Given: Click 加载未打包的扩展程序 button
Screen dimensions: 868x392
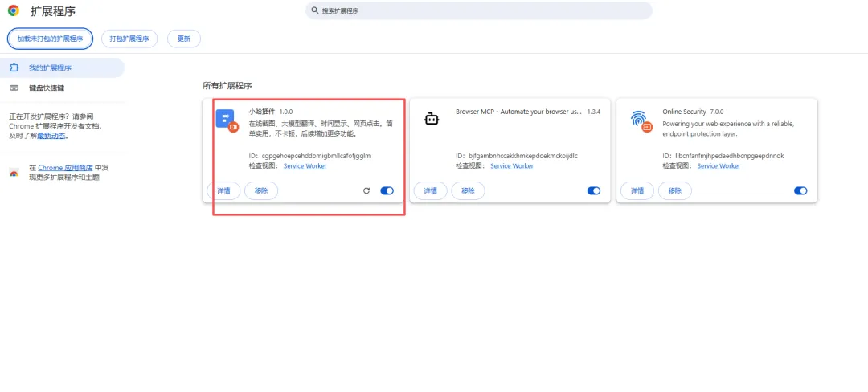Looking at the screenshot, I should tap(50, 39).
